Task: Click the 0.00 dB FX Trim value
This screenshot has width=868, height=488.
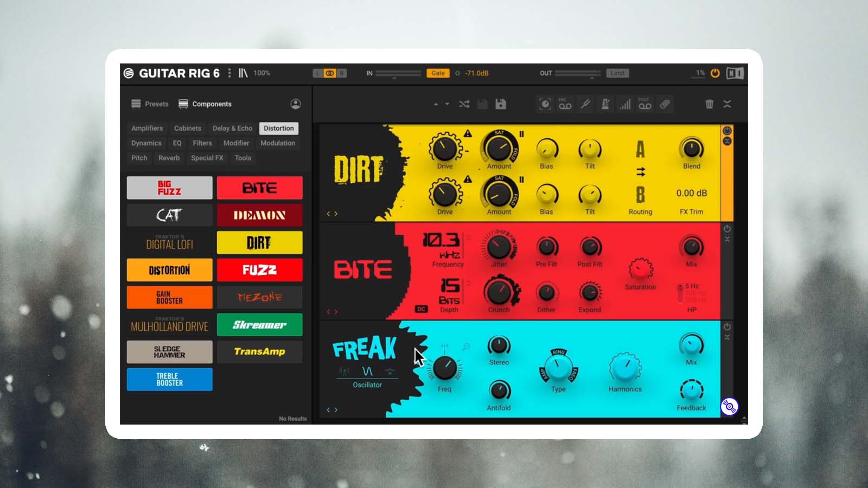Action: 691,193
